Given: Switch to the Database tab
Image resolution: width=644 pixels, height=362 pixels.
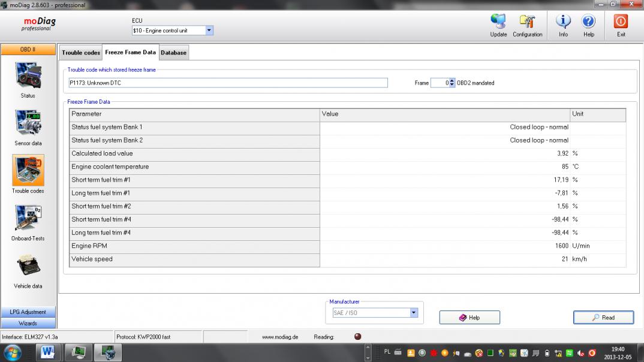Looking at the screenshot, I should coord(173,53).
